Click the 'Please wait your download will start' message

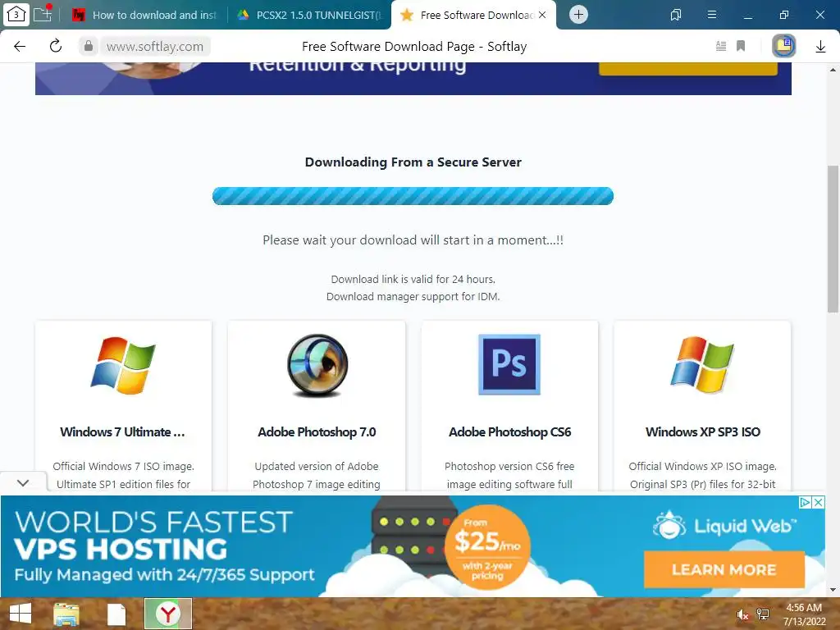413,240
